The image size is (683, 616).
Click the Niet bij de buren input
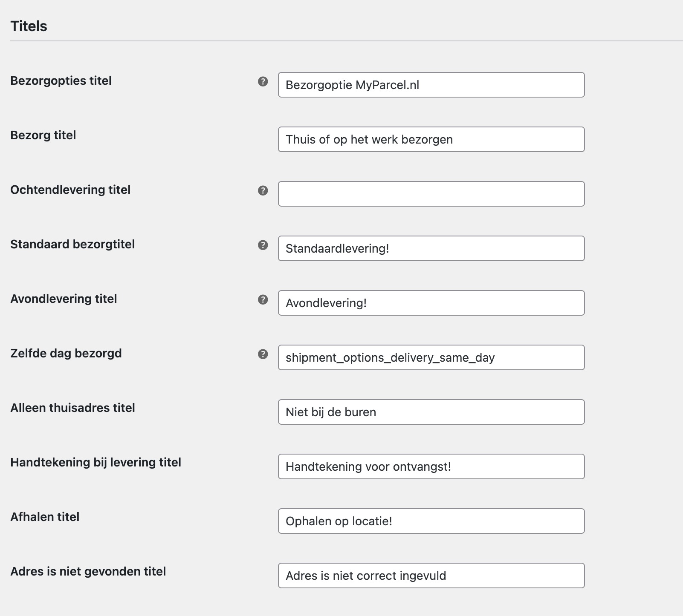coord(431,412)
